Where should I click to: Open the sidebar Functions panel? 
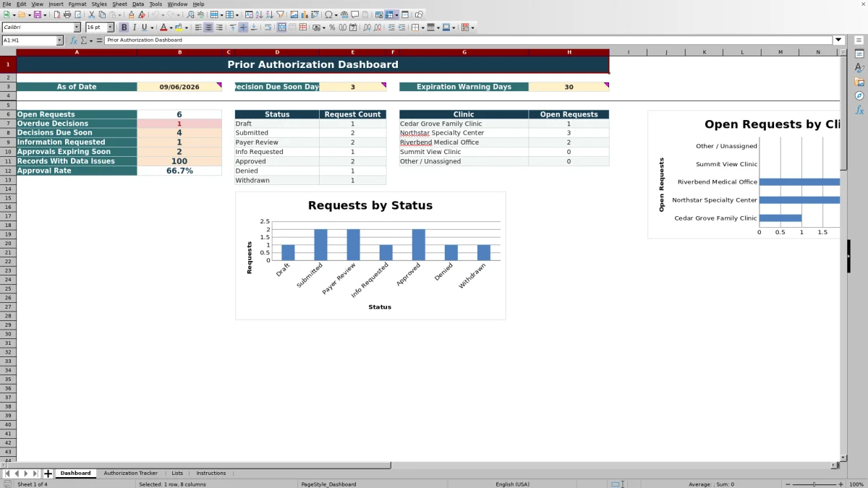(x=859, y=110)
